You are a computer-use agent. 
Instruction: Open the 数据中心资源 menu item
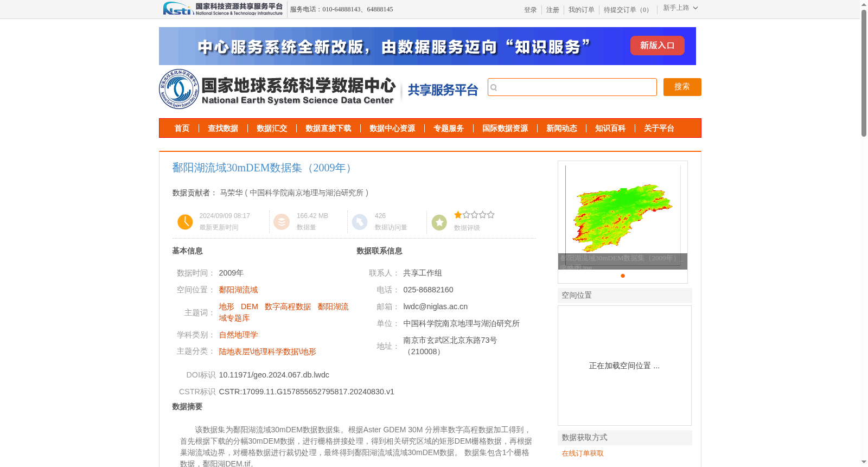(x=392, y=129)
